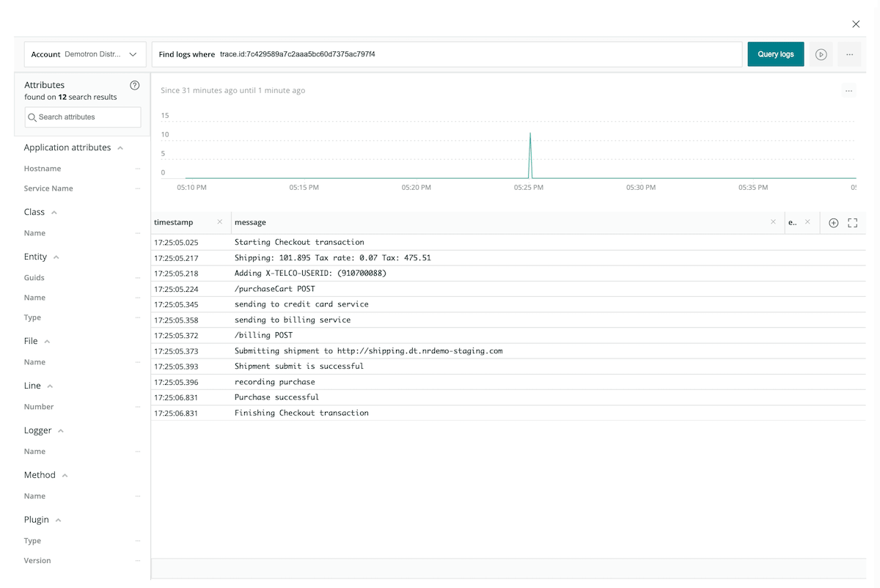This screenshot has width=880, height=588.
Task: Open the sending to credit card service row
Action: coord(508,304)
